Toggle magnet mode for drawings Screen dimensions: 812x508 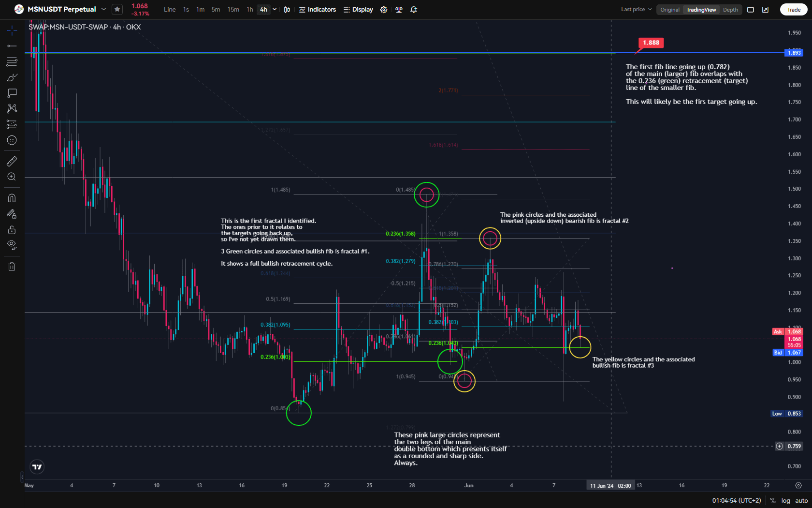pos(12,198)
